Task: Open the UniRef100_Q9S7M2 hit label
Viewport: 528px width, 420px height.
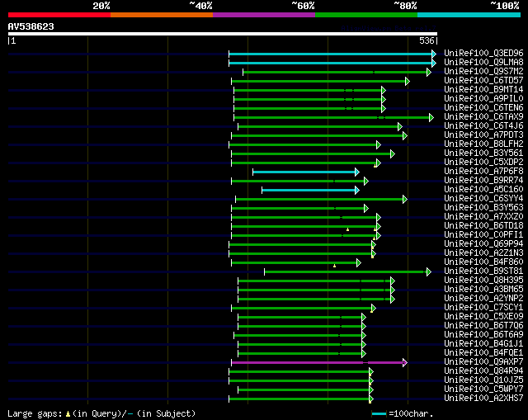Action: pos(483,72)
